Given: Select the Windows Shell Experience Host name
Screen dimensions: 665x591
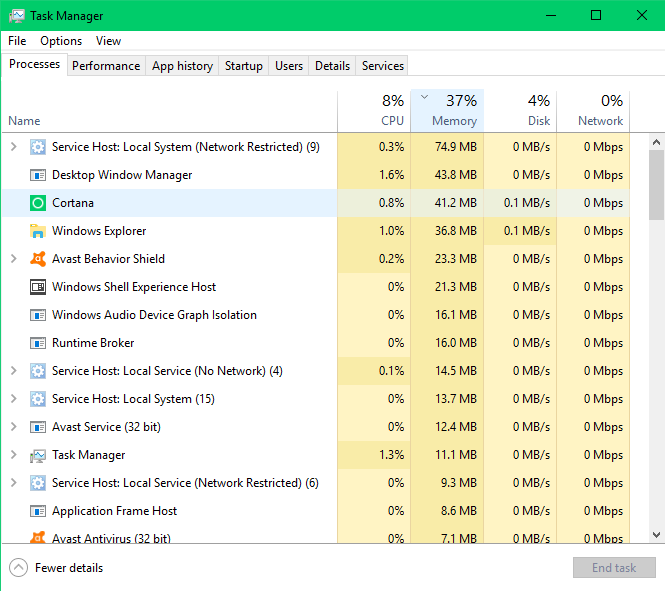Looking at the screenshot, I should 134,287.
